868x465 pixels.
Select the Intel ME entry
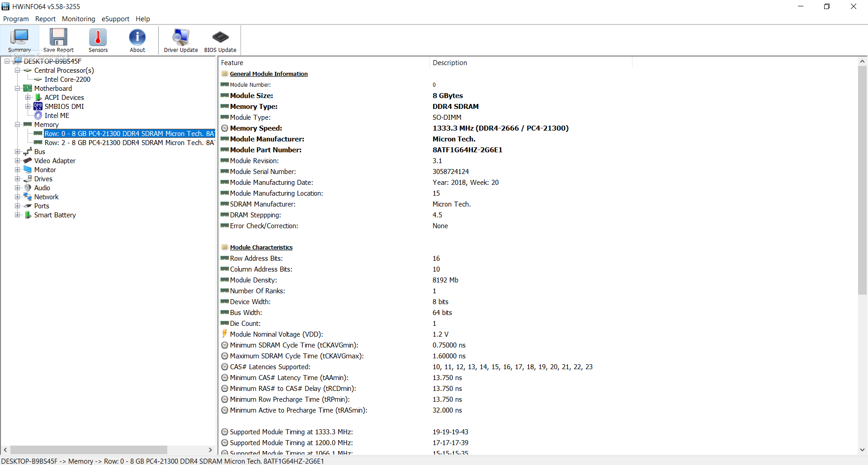click(x=57, y=116)
